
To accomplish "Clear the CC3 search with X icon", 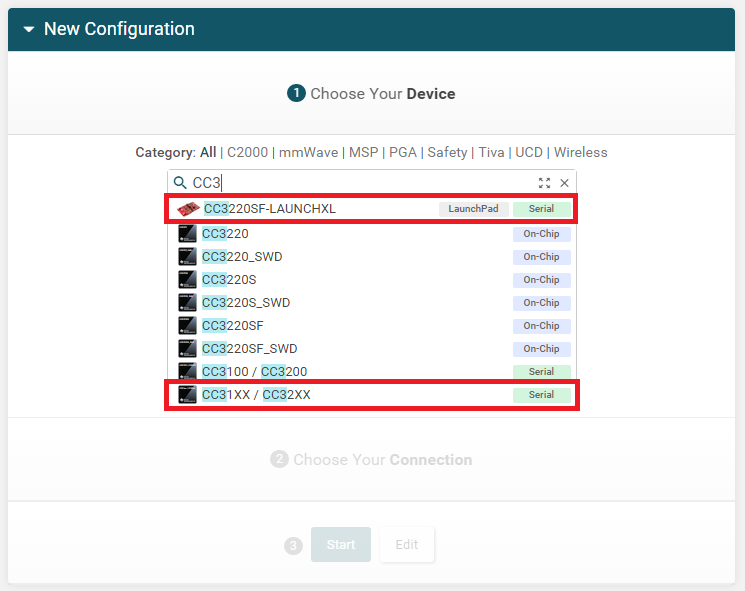I will coord(564,183).
